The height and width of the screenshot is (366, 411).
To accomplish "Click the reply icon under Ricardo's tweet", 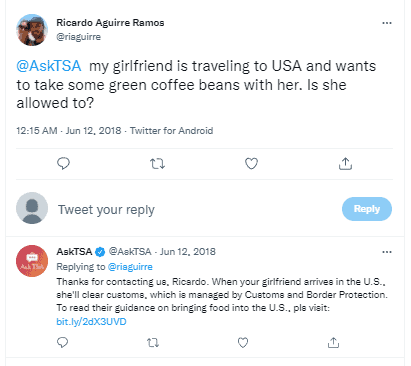I will [63, 163].
